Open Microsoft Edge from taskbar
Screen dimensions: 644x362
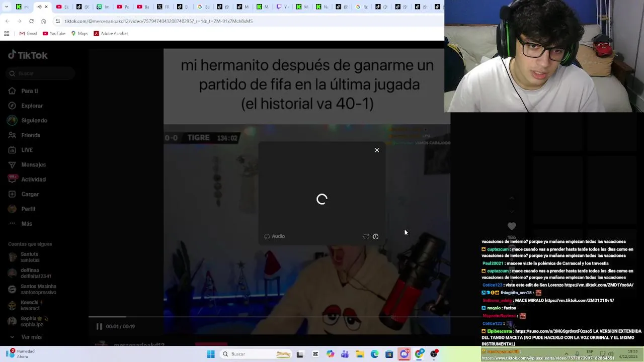(x=374, y=354)
